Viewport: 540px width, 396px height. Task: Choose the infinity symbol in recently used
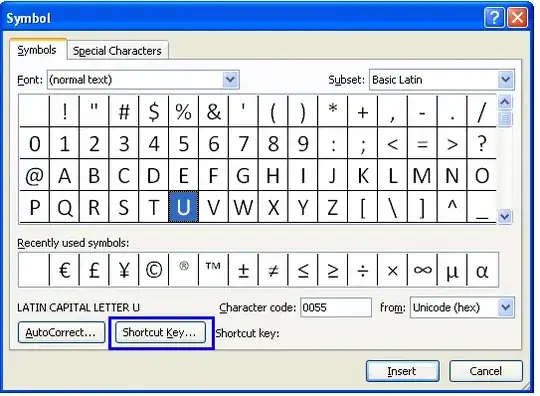point(422,270)
